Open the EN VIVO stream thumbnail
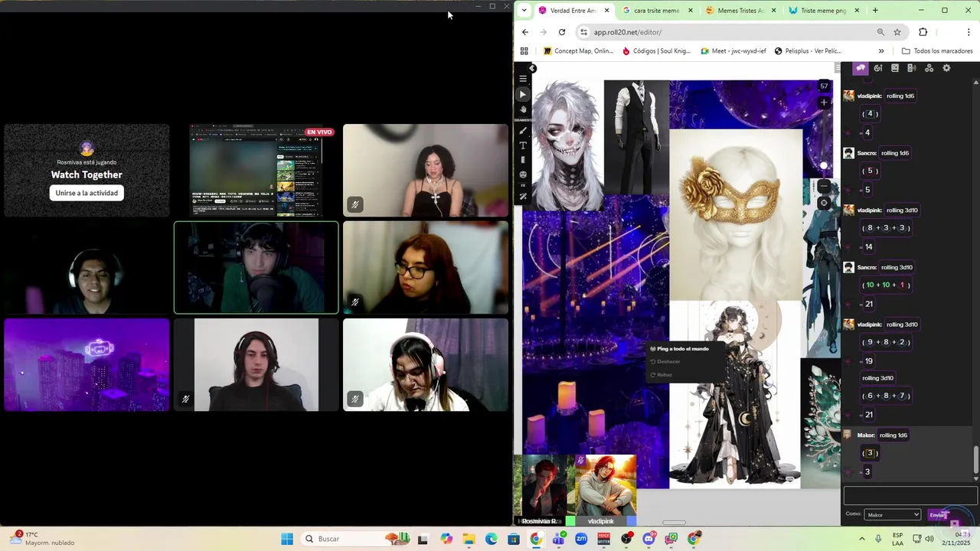The image size is (980, 551). [x=256, y=171]
